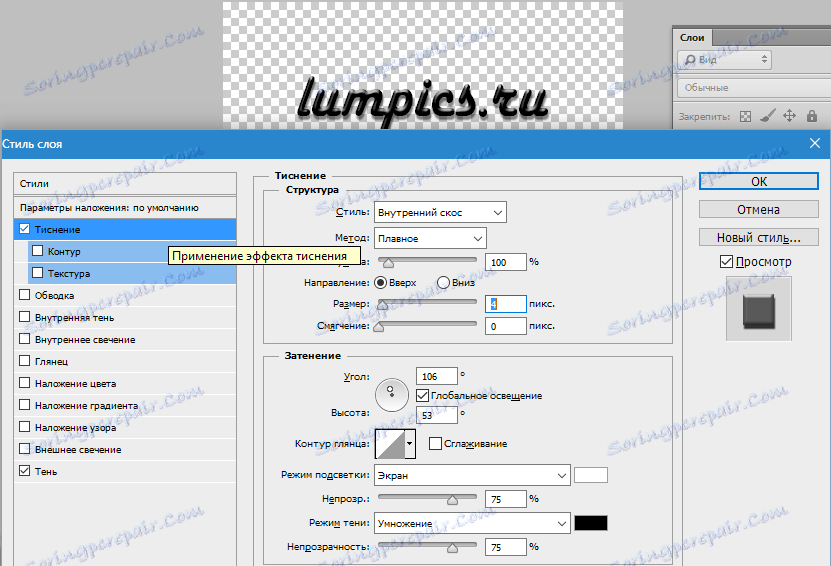Click the angle and altitude dial
Screen dimensions: 831x566
[392, 395]
